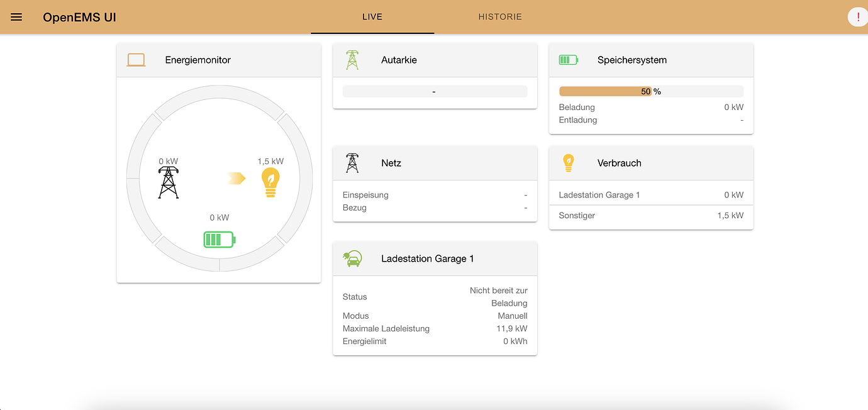Switch to the LIVE tab

[372, 17]
